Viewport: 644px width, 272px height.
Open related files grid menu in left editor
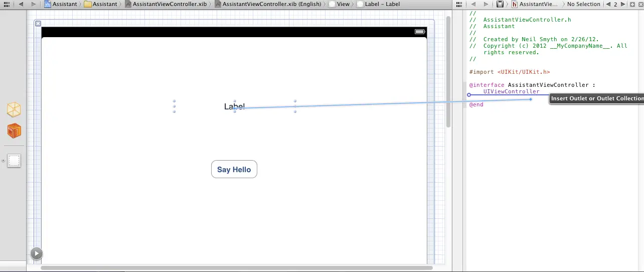(6, 4)
